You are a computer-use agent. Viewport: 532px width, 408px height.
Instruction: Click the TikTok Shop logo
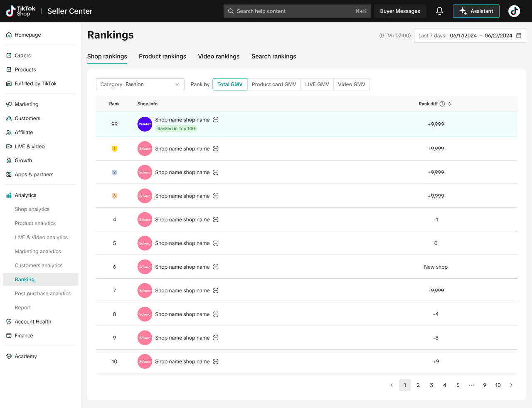tap(21, 11)
